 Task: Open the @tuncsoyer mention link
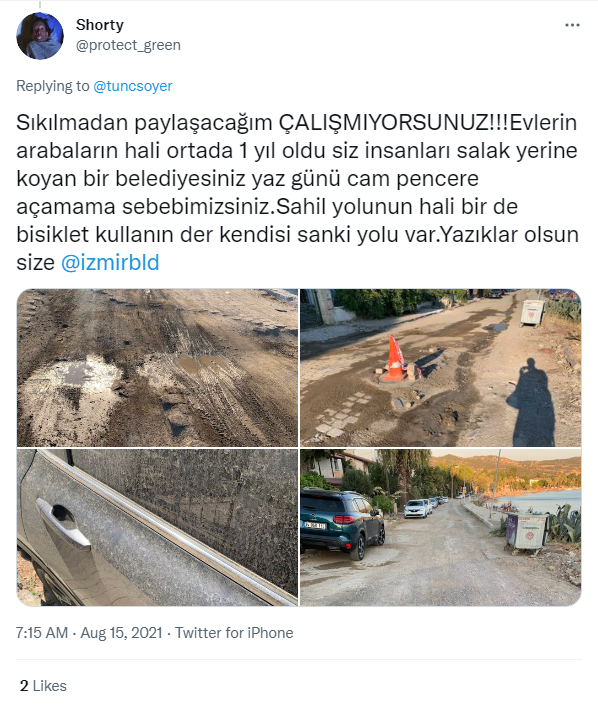tap(133, 86)
